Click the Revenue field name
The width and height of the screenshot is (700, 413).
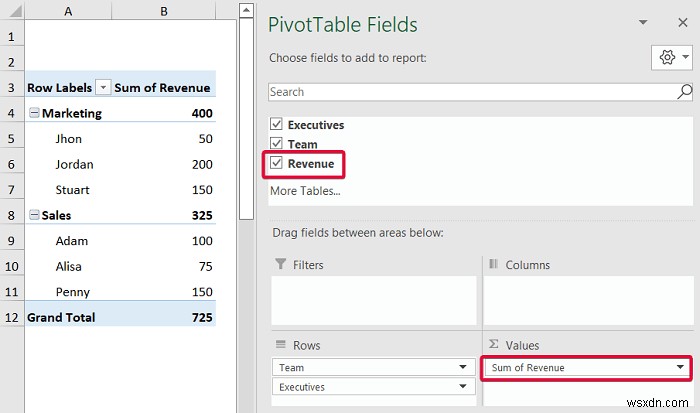coord(311,164)
